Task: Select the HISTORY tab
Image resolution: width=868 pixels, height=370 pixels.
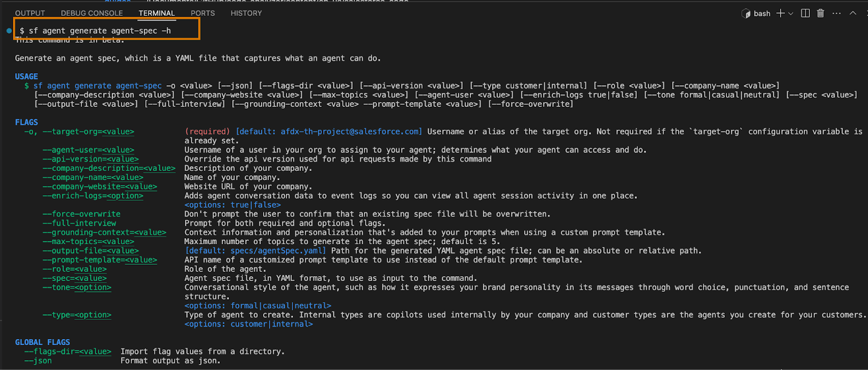Action: 246,13
